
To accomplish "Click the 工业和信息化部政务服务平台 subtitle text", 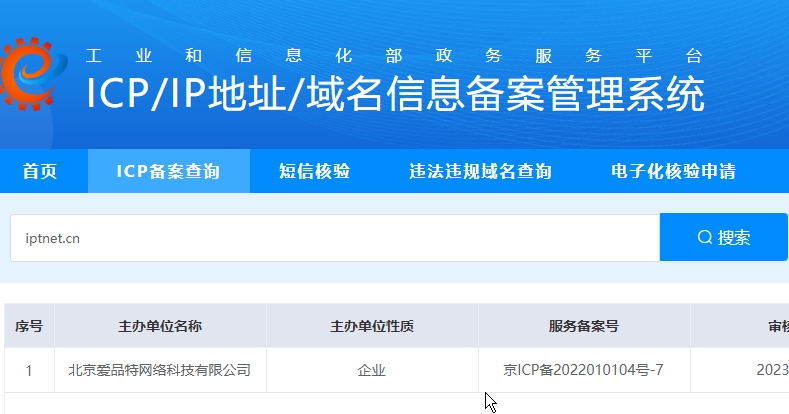I will click(x=395, y=55).
